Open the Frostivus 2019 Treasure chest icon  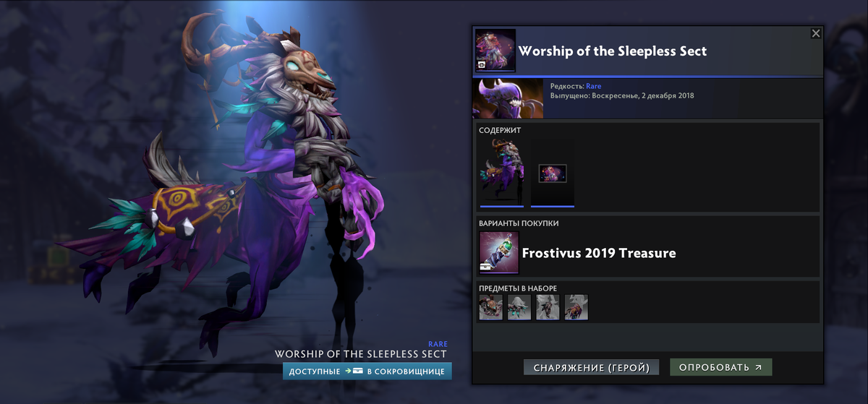click(x=499, y=253)
